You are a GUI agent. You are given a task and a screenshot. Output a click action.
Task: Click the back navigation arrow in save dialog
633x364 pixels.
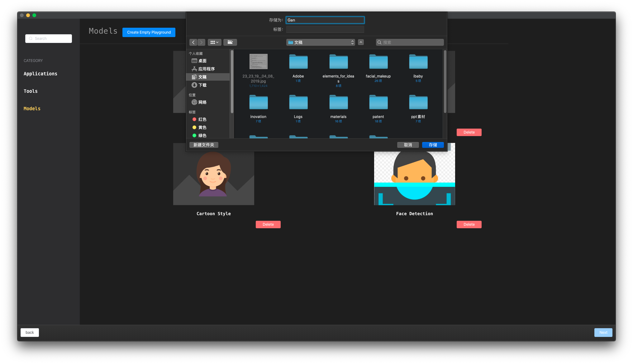193,42
